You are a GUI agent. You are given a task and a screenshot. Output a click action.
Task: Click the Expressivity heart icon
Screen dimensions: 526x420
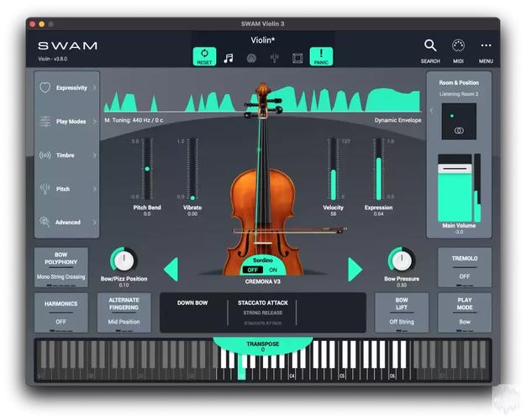coord(45,87)
